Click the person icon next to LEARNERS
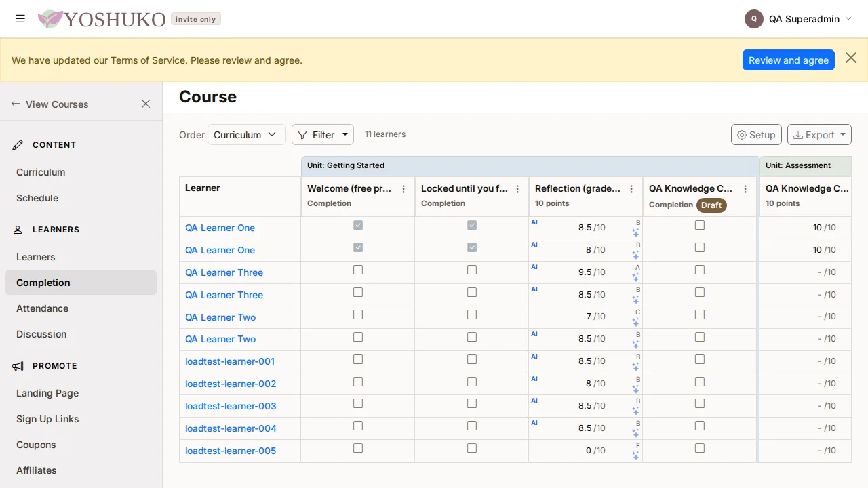868x488 pixels. pyautogui.click(x=18, y=230)
